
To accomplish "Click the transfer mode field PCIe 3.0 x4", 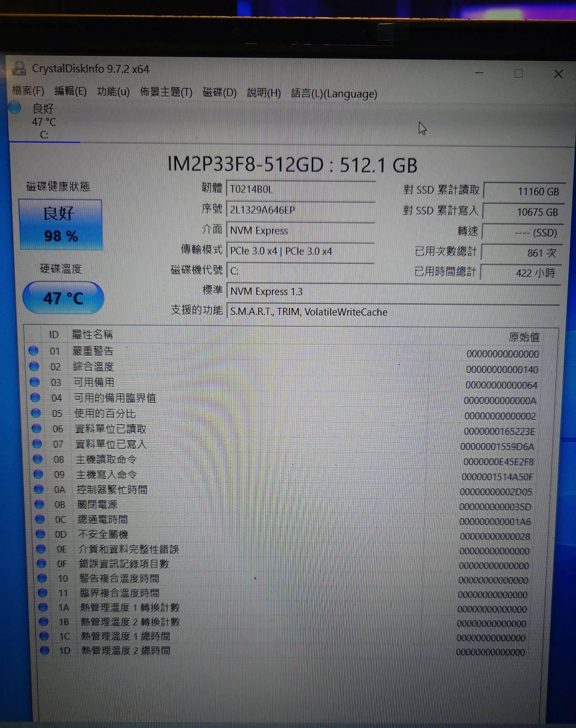I will click(300, 251).
